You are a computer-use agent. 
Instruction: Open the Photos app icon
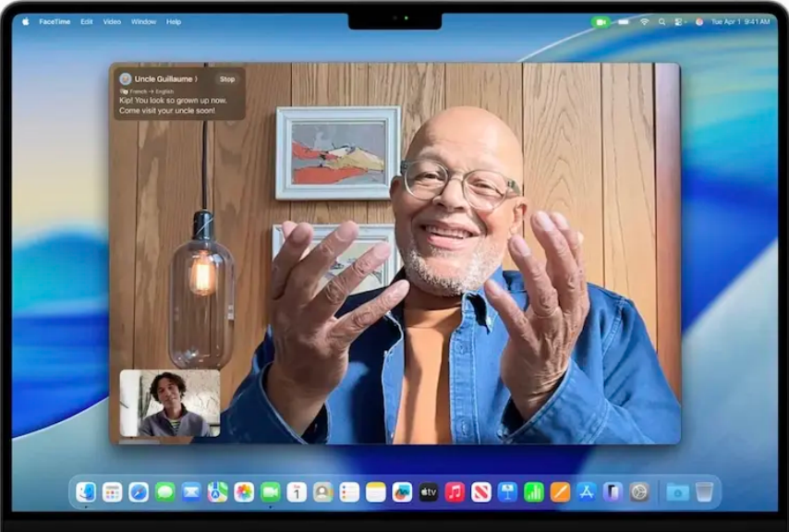pos(244,491)
